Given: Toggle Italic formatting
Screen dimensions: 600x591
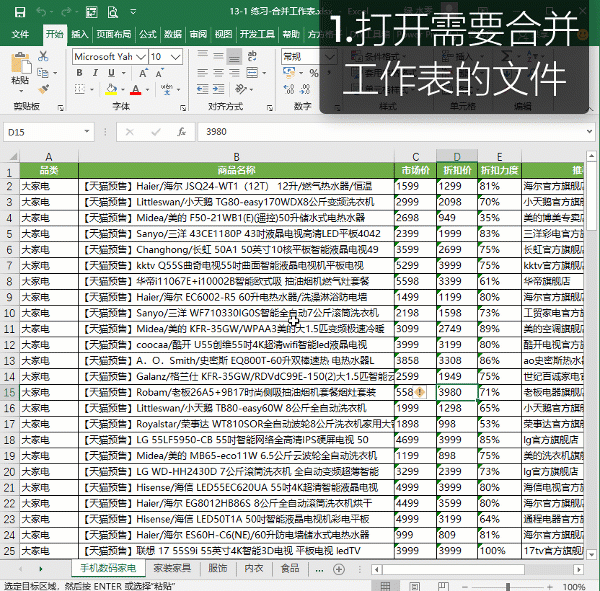Looking at the screenshot, I should tap(95, 73).
